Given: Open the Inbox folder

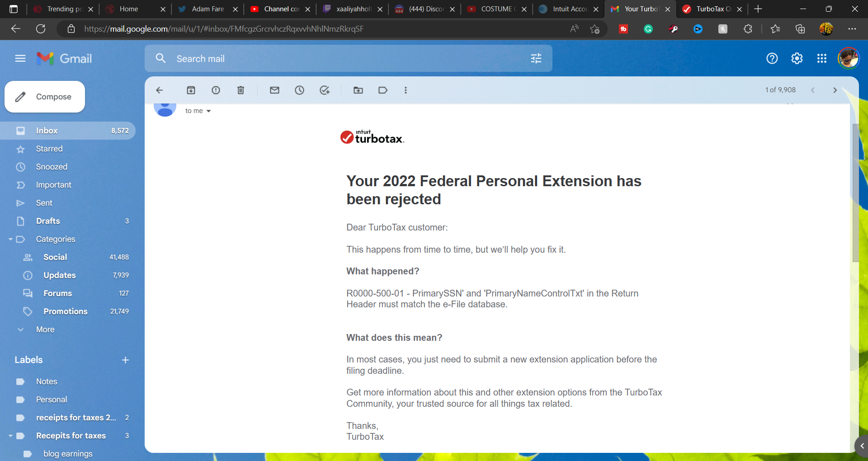Looking at the screenshot, I should click(68, 131).
